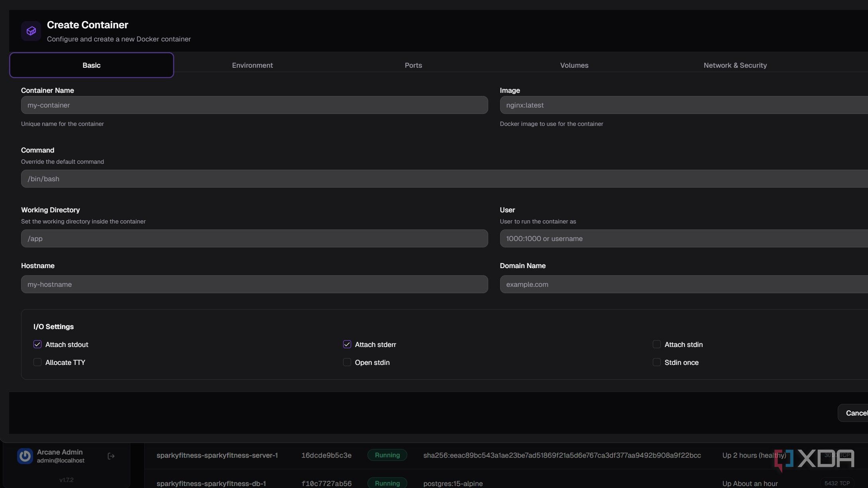This screenshot has height=488, width=868.
Task: Uncheck the Attach stdout checkbox
Action: click(x=37, y=344)
